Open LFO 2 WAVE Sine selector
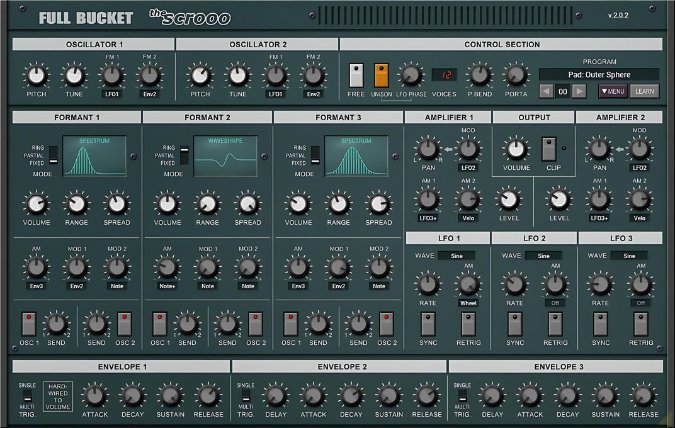This screenshot has width=675, height=428. (x=543, y=256)
